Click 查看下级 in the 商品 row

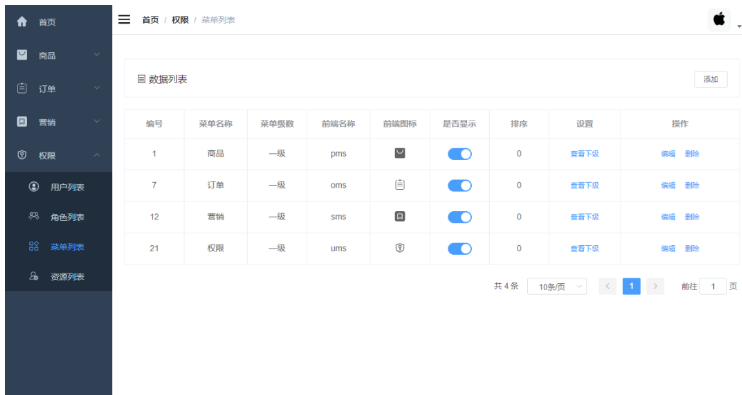584,153
